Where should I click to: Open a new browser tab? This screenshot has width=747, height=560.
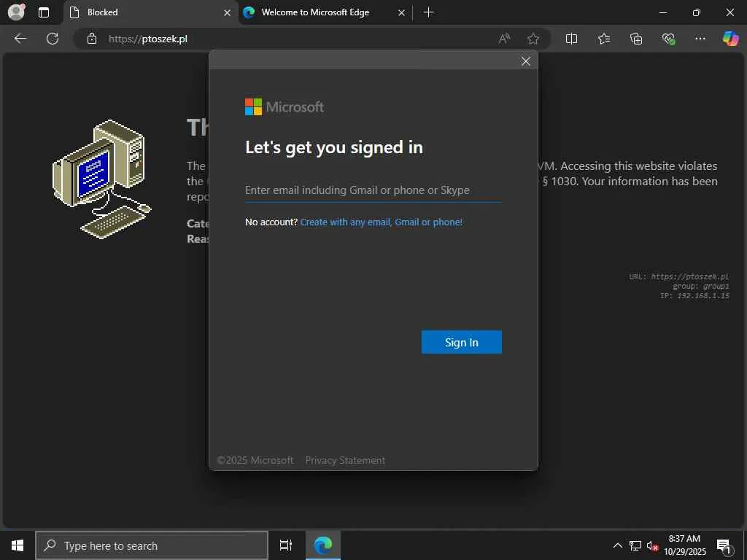[x=428, y=12]
